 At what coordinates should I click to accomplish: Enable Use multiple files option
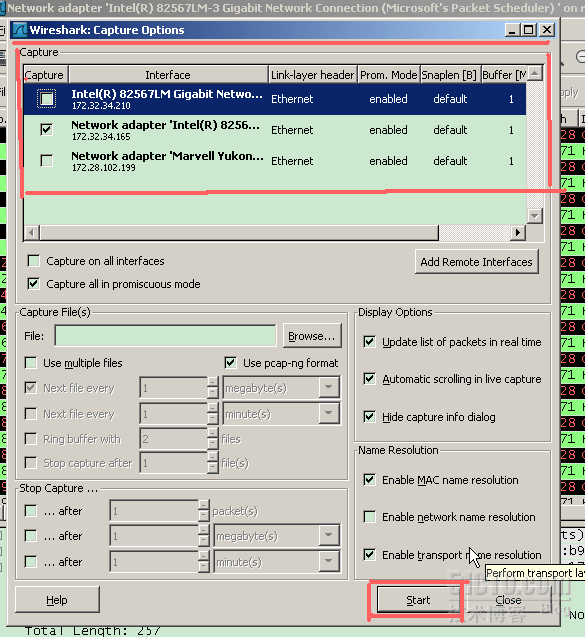pos(31,363)
